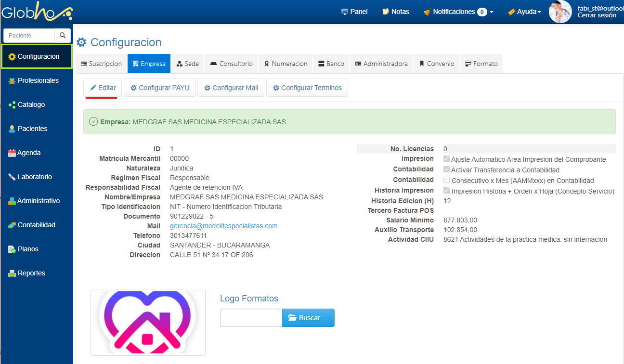The width and height of the screenshot is (624, 364).
Task: Click the gerencia email link
Action: coord(223,226)
